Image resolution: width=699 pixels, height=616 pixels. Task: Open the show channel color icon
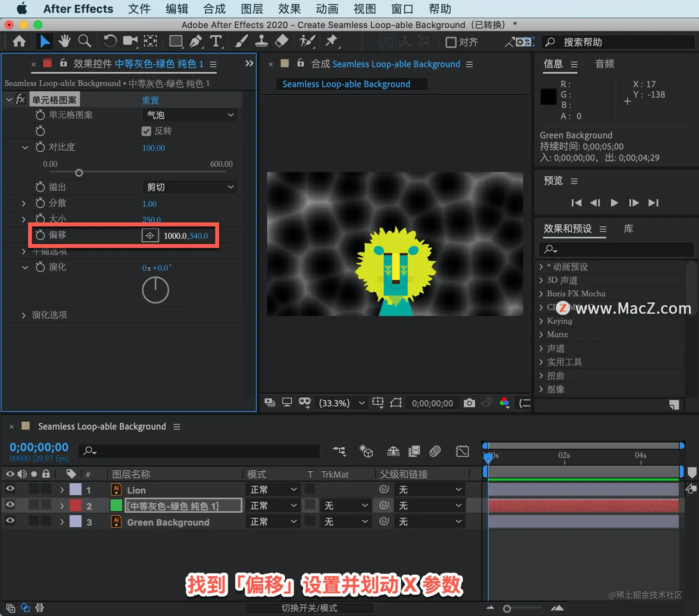(x=504, y=403)
